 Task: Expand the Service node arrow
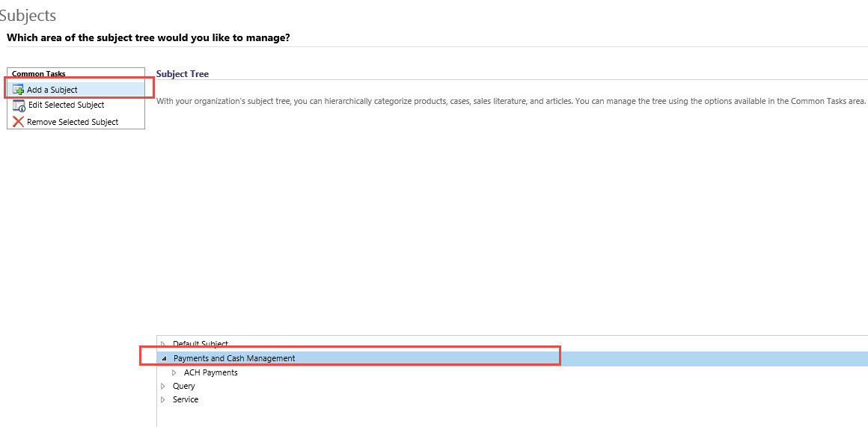(163, 399)
